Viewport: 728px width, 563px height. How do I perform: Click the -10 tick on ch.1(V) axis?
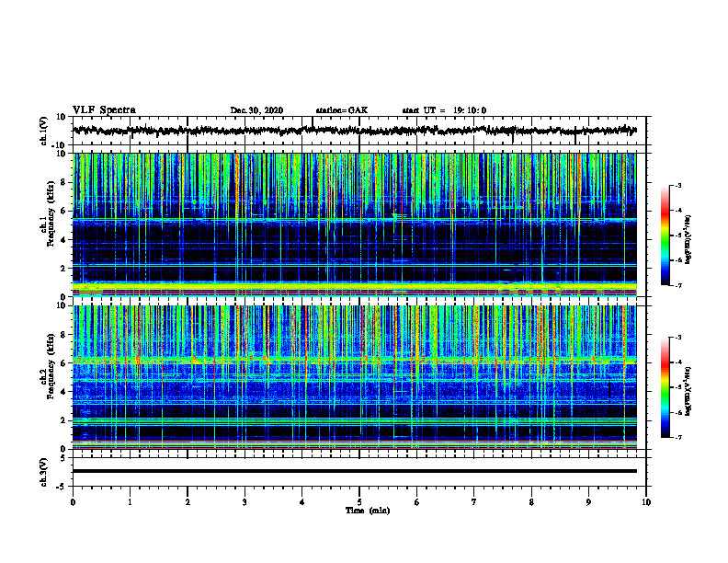60,145
